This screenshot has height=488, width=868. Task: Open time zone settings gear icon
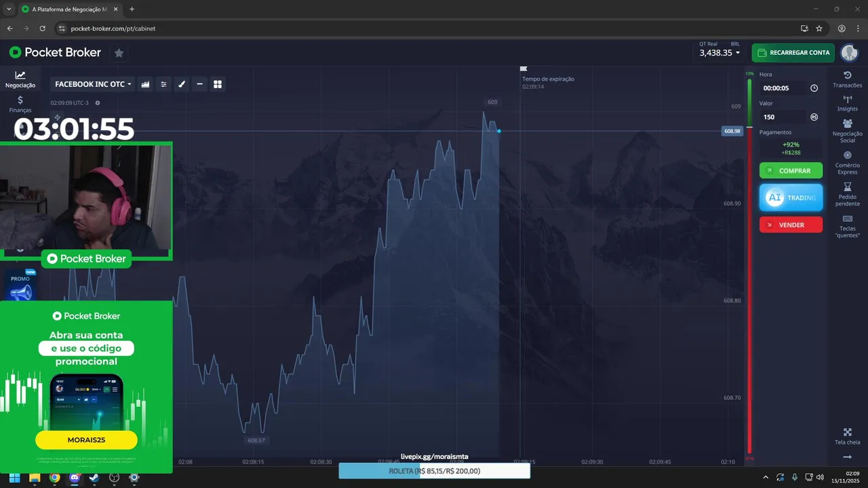[x=98, y=103]
